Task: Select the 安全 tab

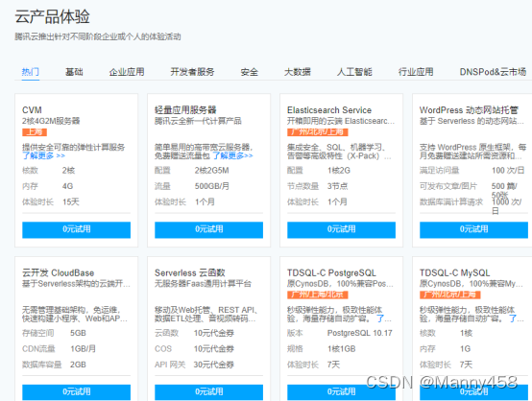Action: click(250, 72)
